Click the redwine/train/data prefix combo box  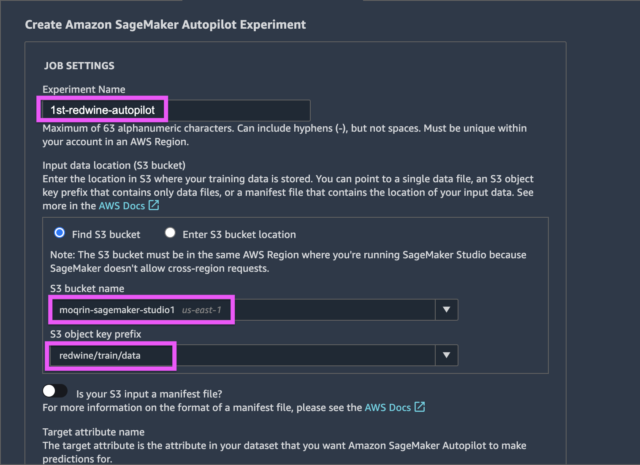253,355
